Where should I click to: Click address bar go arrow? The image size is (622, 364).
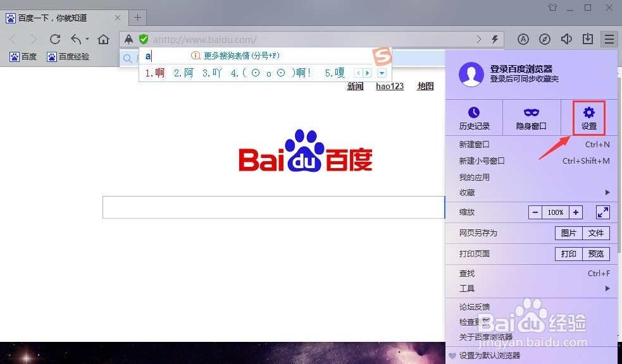(479, 39)
